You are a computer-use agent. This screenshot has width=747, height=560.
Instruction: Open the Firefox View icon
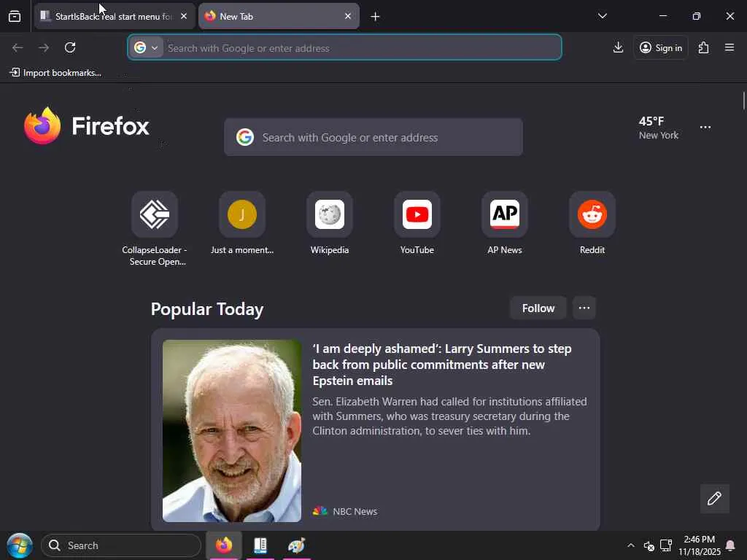point(15,16)
